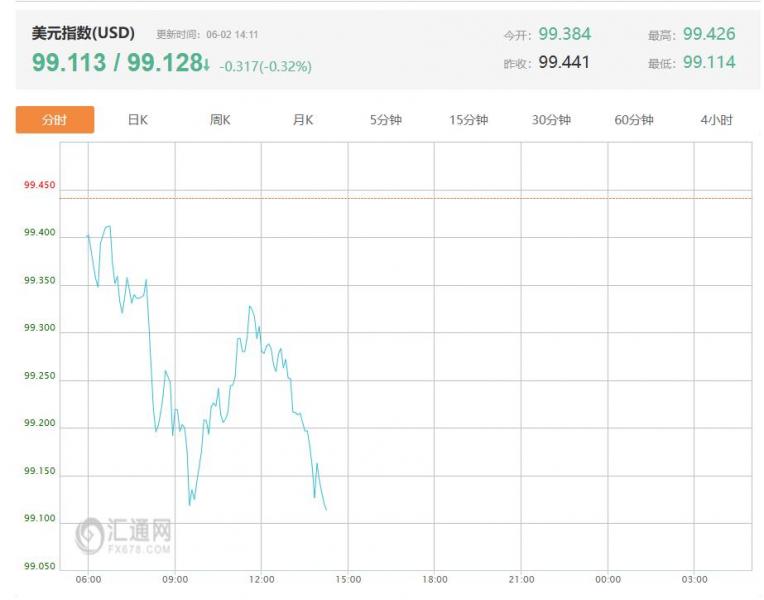This screenshot has height=600, width=764.
Task: Click the 最低 value 99.114
Action: (x=708, y=62)
